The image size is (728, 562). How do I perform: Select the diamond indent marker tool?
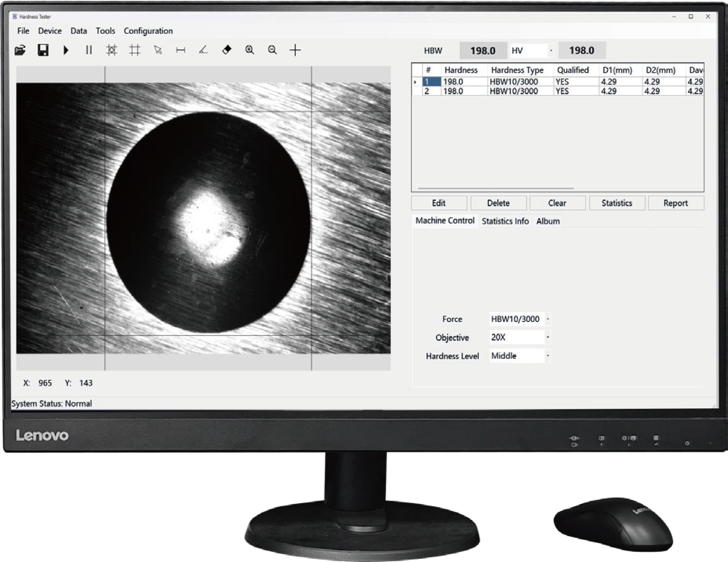[x=226, y=50]
